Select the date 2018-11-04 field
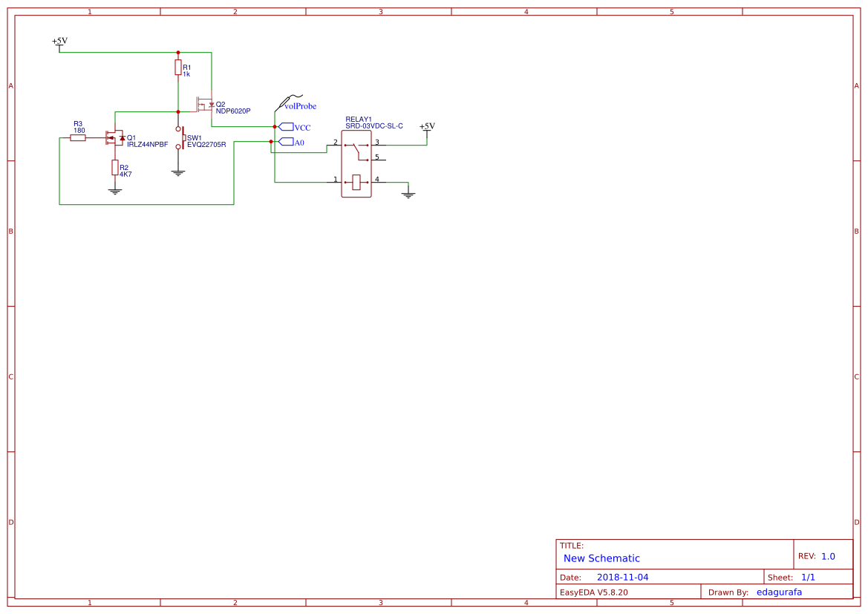Screen dimensions: 868x614 click(x=622, y=577)
